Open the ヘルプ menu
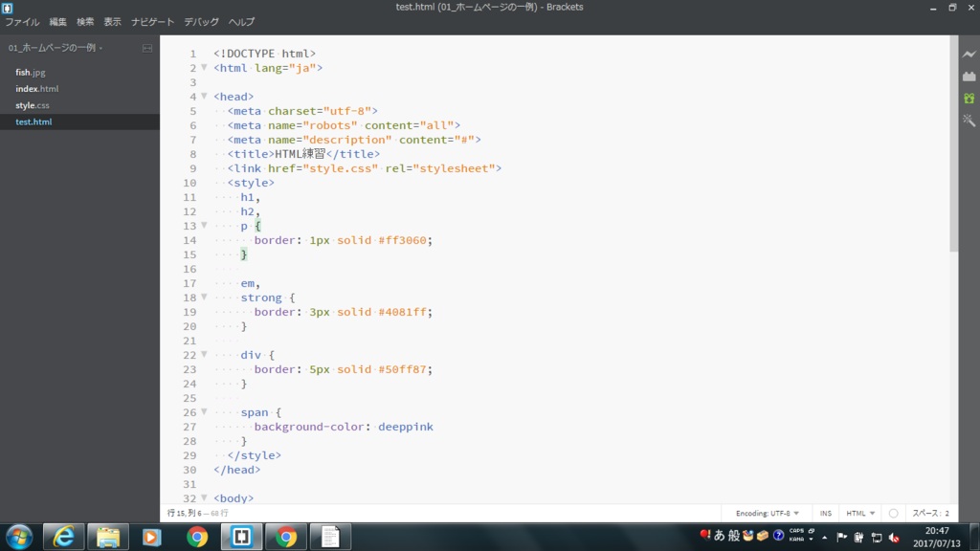 [241, 22]
